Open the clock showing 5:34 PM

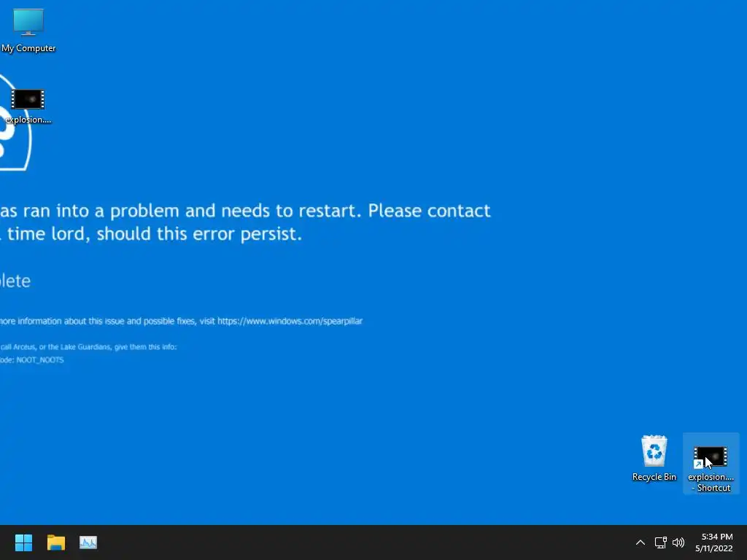(716, 537)
